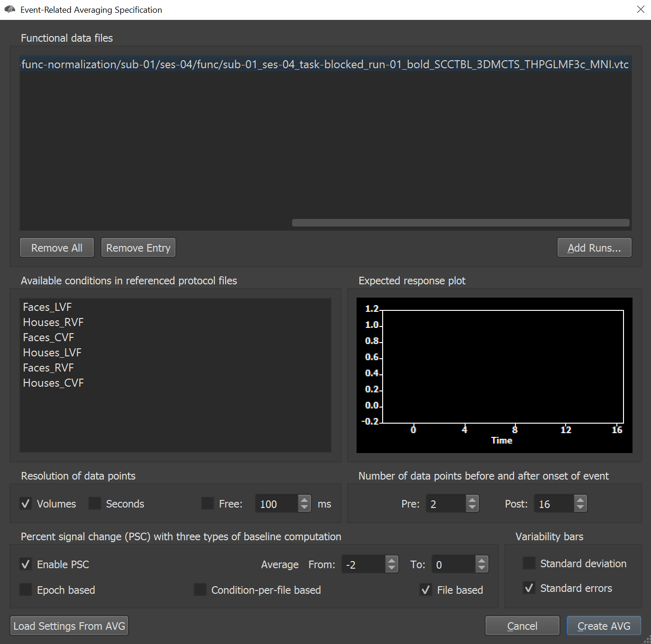Viewport: 651px width, 644px height.
Task: Increase the Pre data points value
Action: click(x=472, y=499)
